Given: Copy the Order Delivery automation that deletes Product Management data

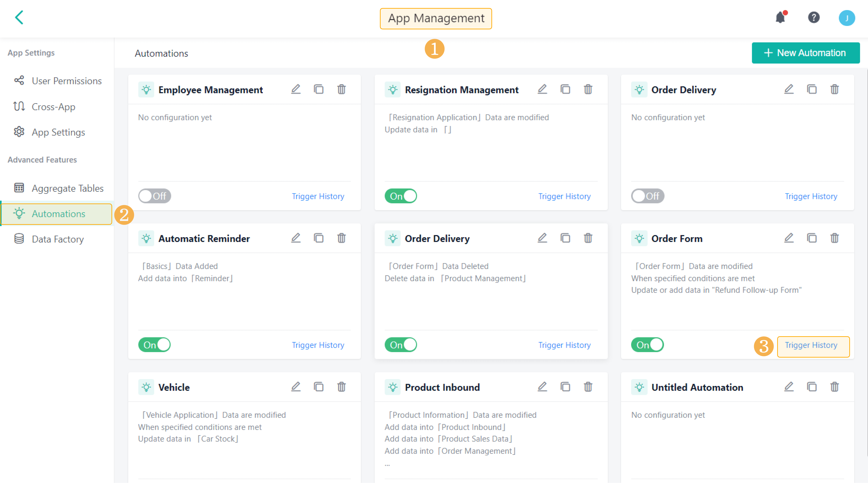Looking at the screenshot, I should click(x=565, y=238).
